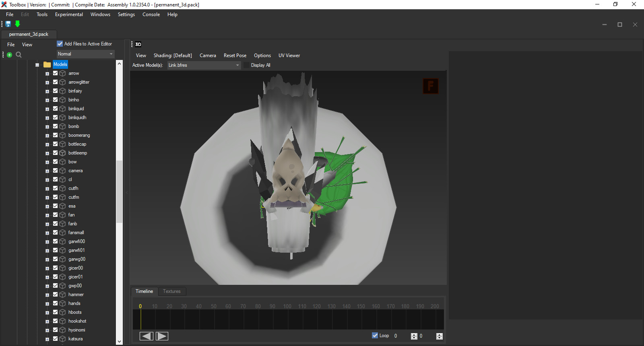The image size is (644, 346).
Task: Click the save disk icon in toolbar
Action: pyautogui.click(x=8, y=24)
